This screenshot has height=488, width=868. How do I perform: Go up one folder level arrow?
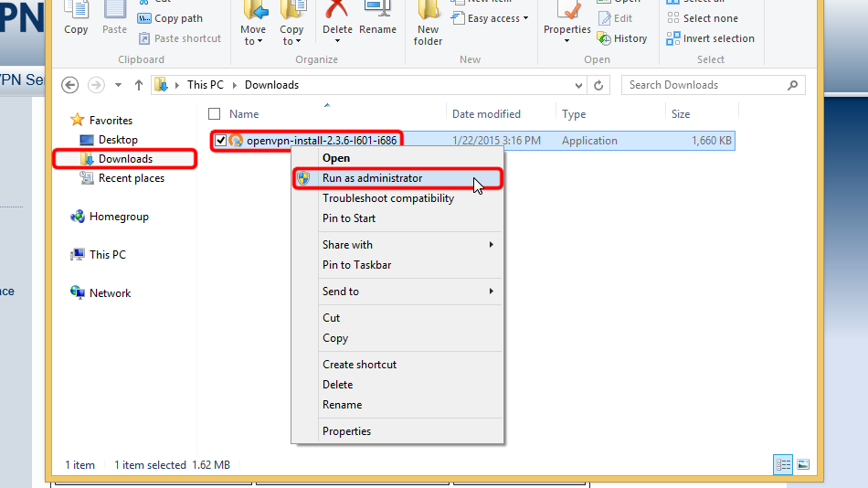tap(139, 85)
